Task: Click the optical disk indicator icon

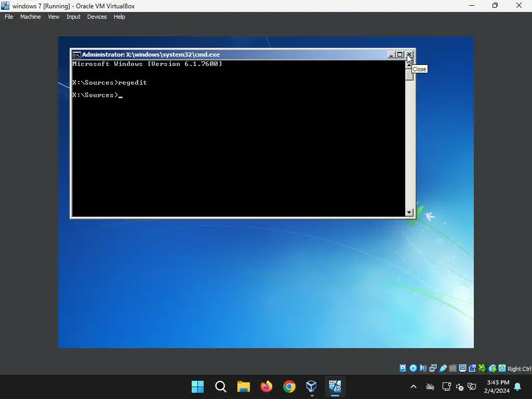Action: click(413, 368)
